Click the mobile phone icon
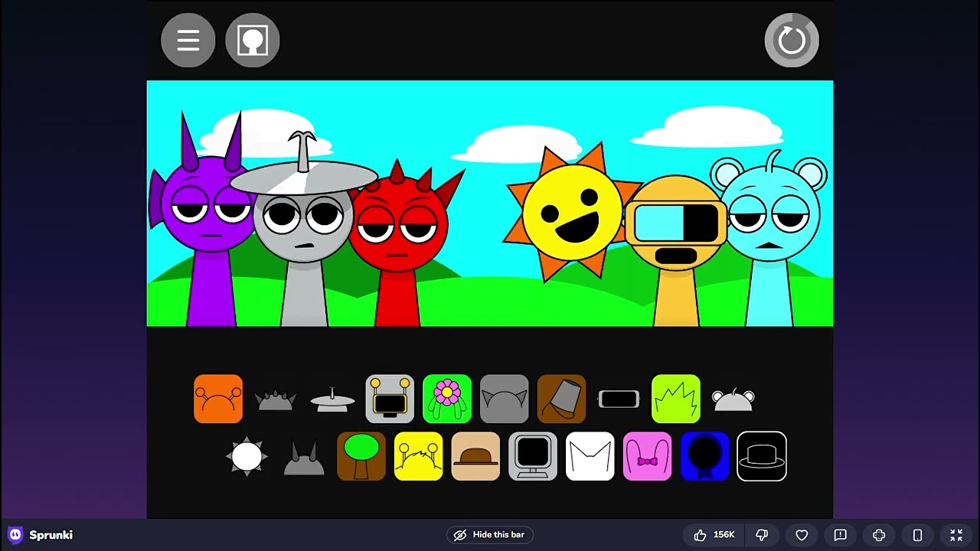The image size is (980, 551). click(917, 535)
